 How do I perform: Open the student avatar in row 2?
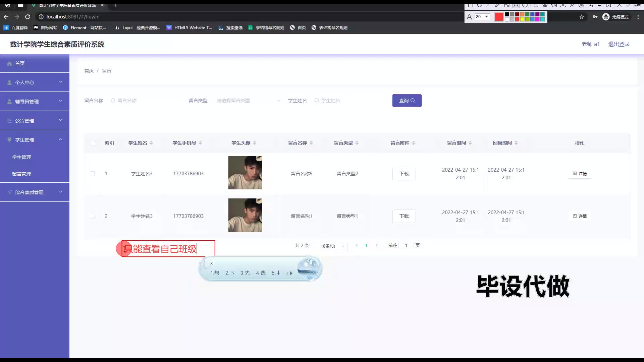coord(245,215)
